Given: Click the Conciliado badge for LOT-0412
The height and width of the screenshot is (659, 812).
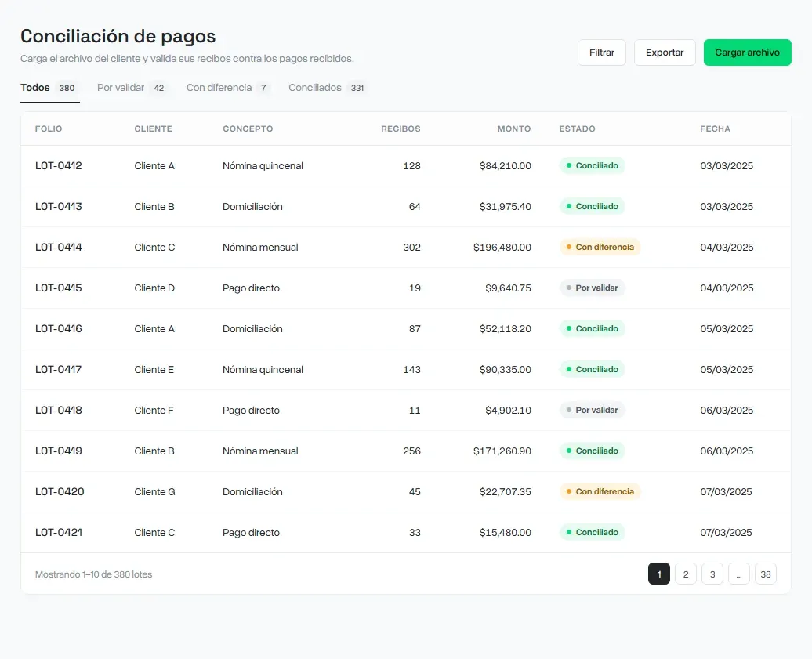Looking at the screenshot, I should point(592,165).
